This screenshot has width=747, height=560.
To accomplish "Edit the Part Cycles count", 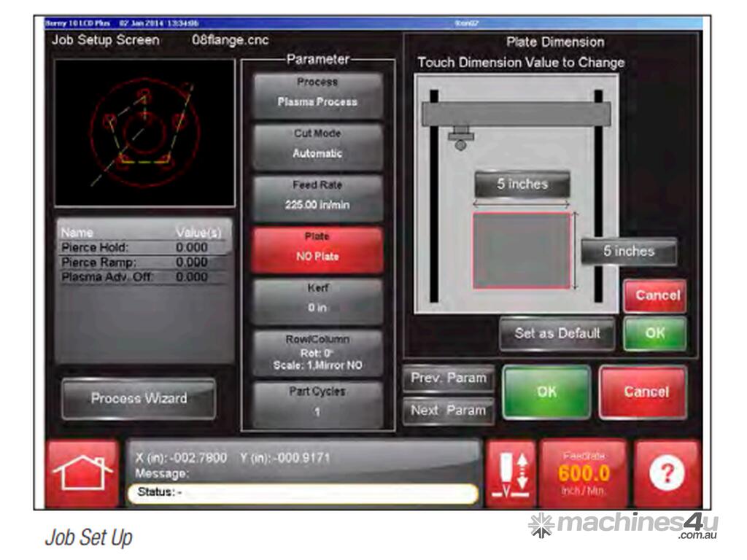I will 317,402.
